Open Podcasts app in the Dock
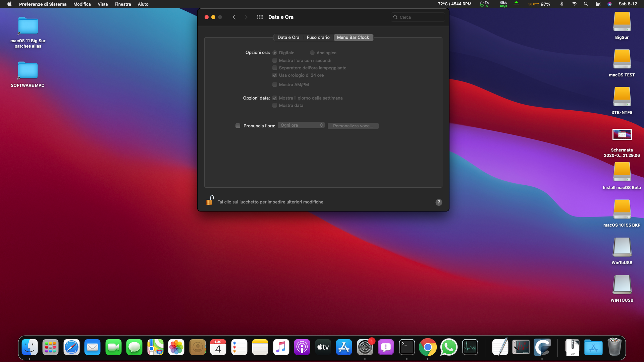This screenshot has width=644, height=362. 302,347
